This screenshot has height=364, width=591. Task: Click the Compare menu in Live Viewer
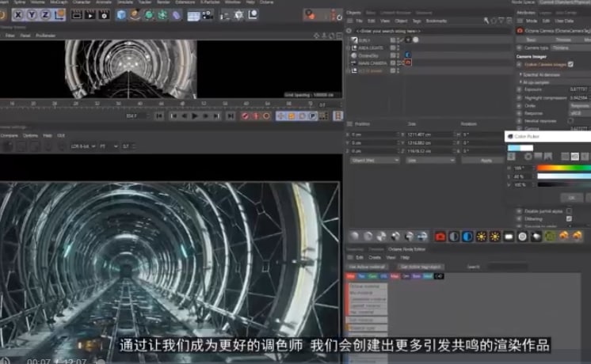point(9,135)
